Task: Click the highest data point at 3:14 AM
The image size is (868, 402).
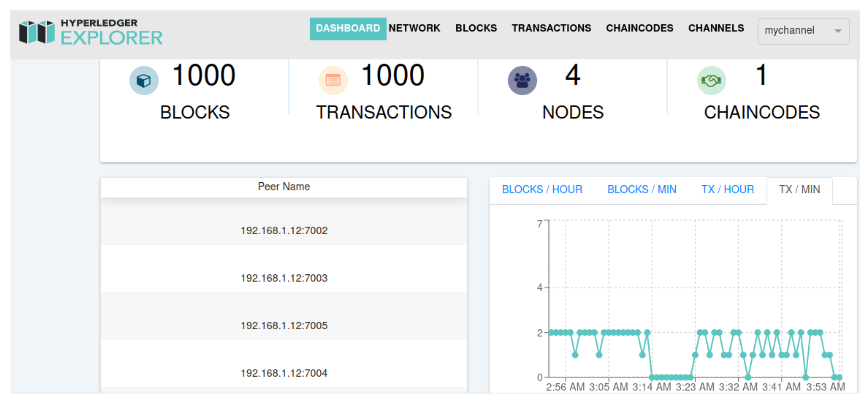Action: 647,332
